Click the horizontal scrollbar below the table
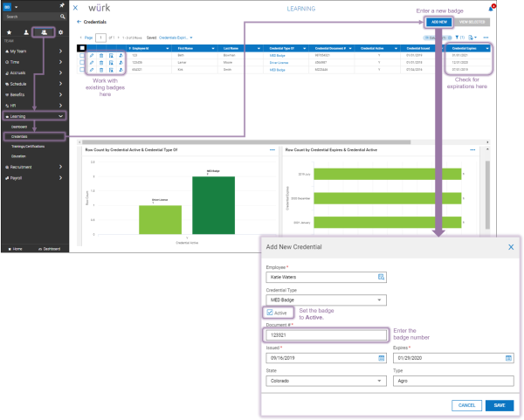This screenshot has width=524, height=420. (246, 142)
